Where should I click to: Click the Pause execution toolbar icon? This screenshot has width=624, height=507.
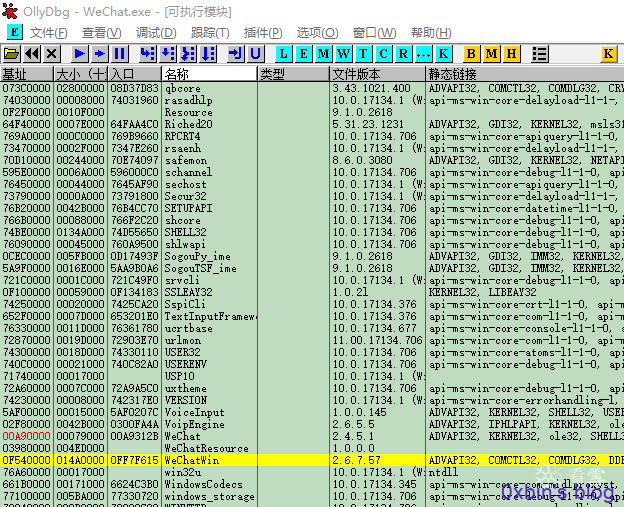[x=119, y=54]
